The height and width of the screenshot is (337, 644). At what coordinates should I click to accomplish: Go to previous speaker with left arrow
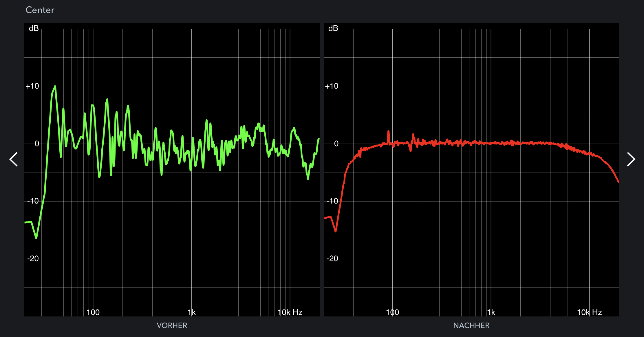[x=14, y=159]
